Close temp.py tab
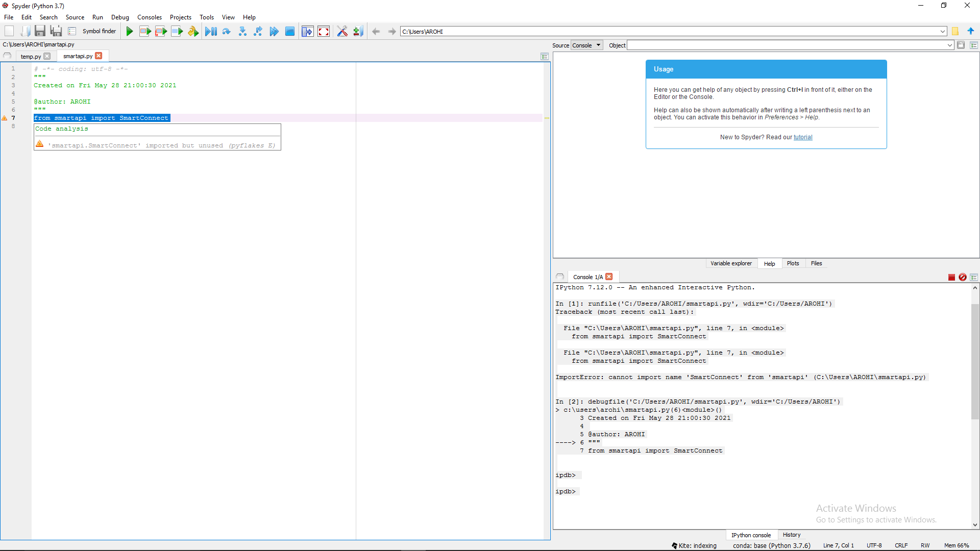This screenshot has width=980, height=551. pyautogui.click(x=47, y=56)
